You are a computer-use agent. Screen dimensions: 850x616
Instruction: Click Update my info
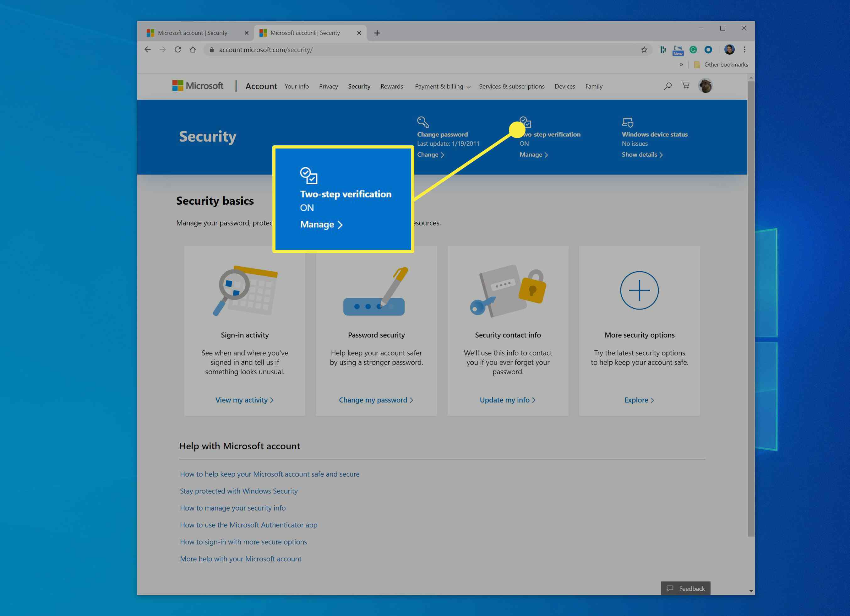pos(508,400)
